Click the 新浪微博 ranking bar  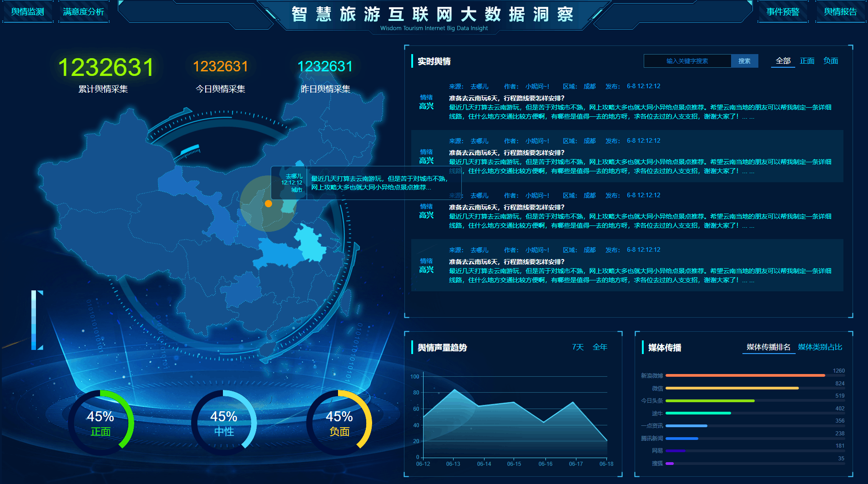745,375
